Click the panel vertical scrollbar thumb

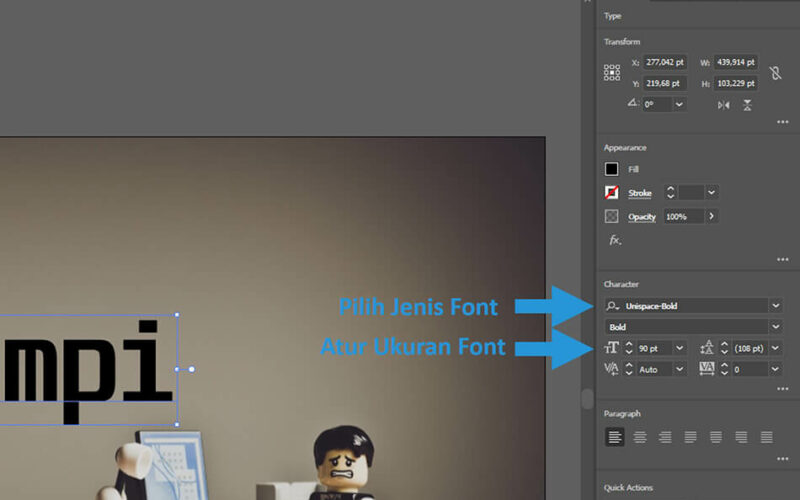(587, 398)
